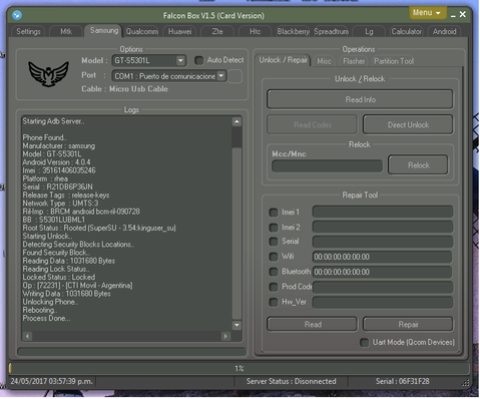This screenshot has height=399, width=480.
Task: Go to the Htc tab
Action: pyautogui.click(x=255, y=32)
